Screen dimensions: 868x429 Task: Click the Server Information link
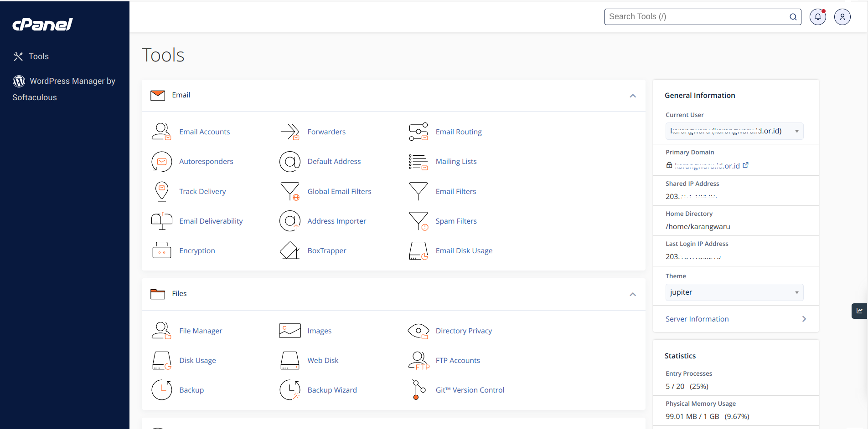(x=697, y=319)
